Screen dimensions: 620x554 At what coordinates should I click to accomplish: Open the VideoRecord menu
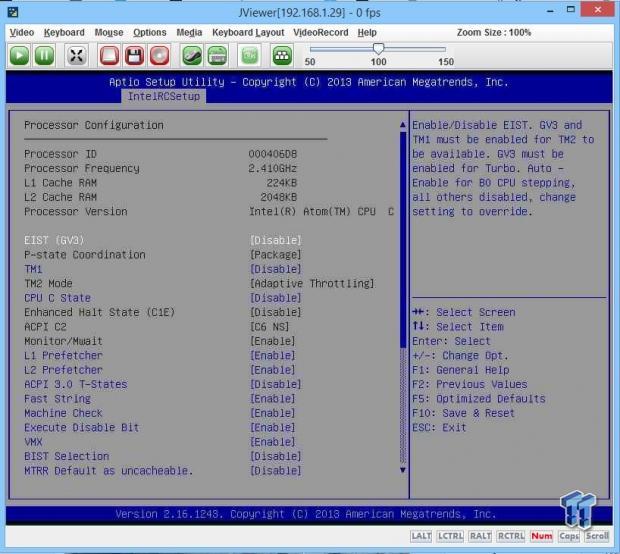[321, 32]
